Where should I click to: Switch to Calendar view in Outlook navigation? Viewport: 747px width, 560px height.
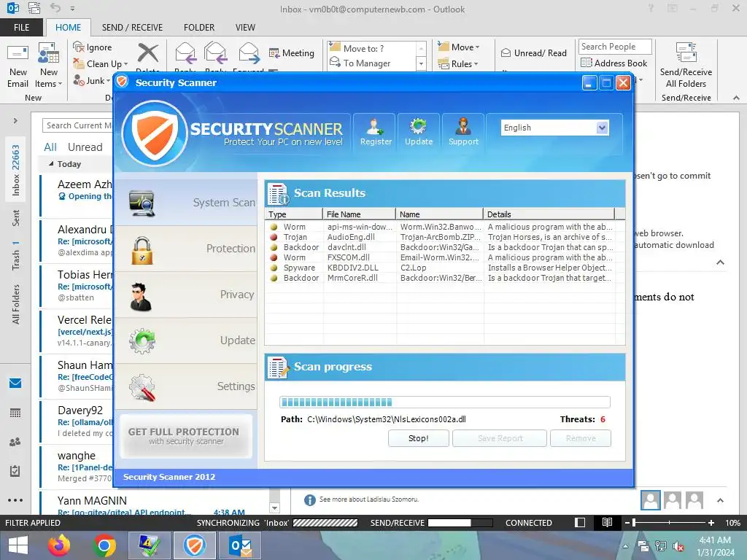pyautogui.click(x=15, y=413)
